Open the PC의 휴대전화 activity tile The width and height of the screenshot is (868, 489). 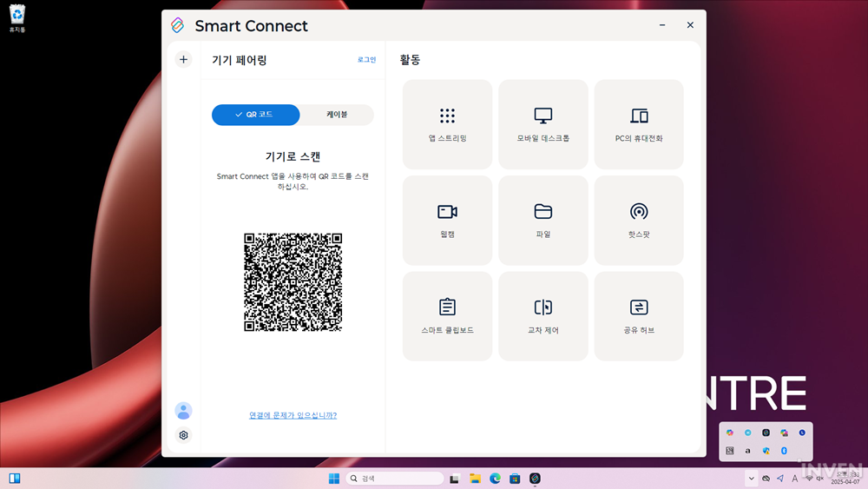tap(639, 124)
